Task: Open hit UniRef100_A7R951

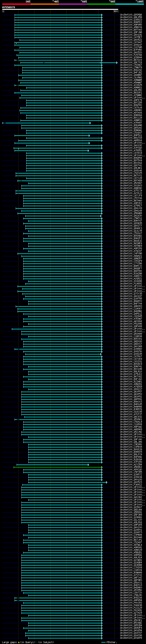Action: pos(131,151)
